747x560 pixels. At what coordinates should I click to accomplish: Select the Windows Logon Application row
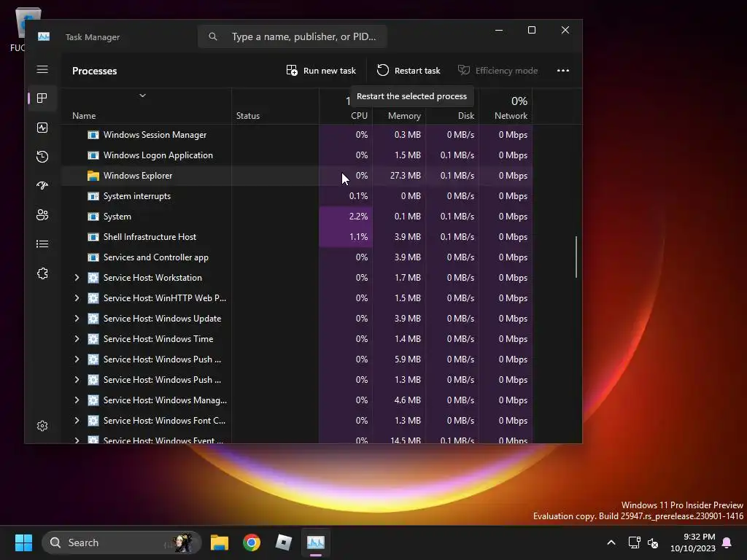point(298,155)
